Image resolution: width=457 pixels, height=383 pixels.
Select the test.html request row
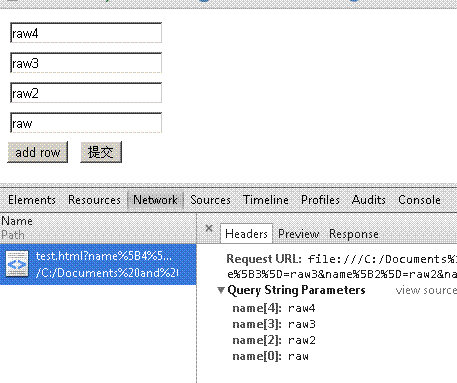(x=98, y=264)
